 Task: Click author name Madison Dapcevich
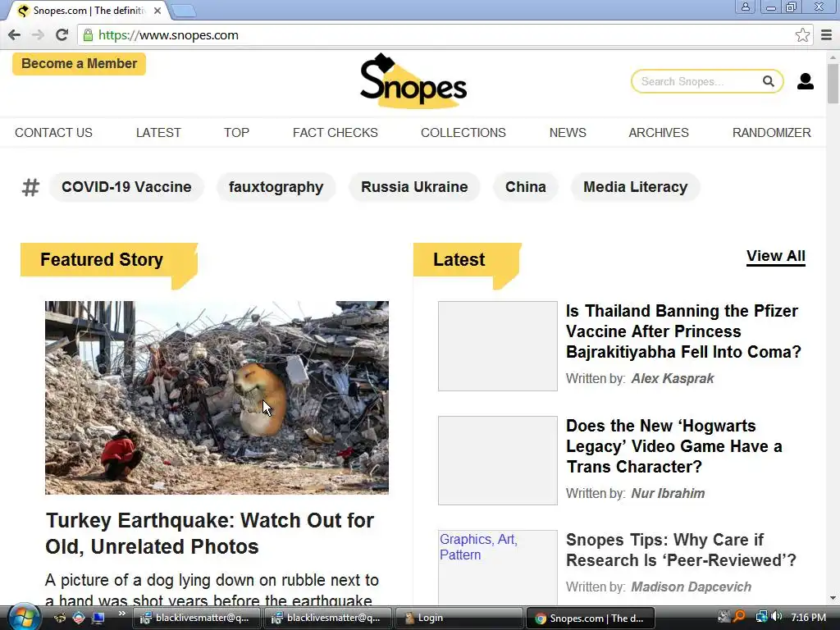tap(692, 587)
